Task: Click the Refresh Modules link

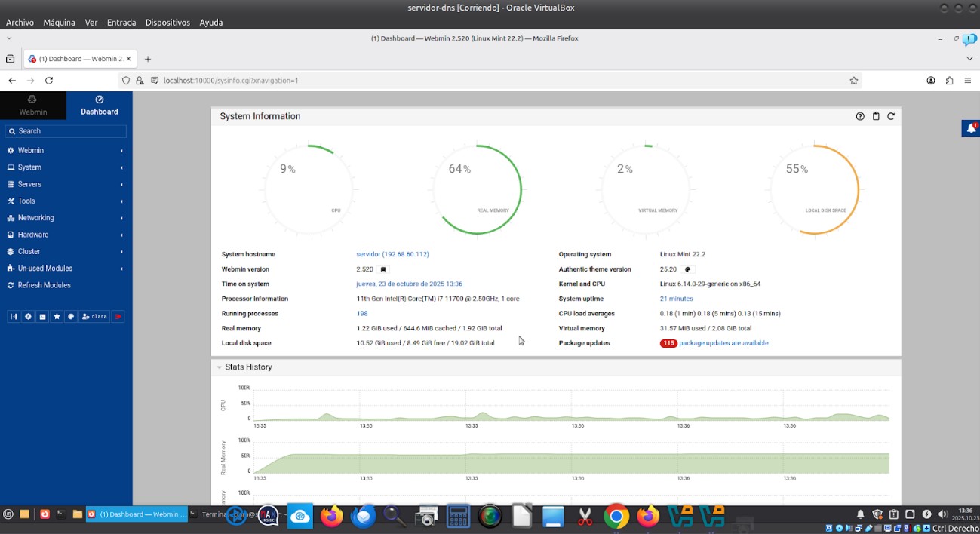Action: pos(44,285)
